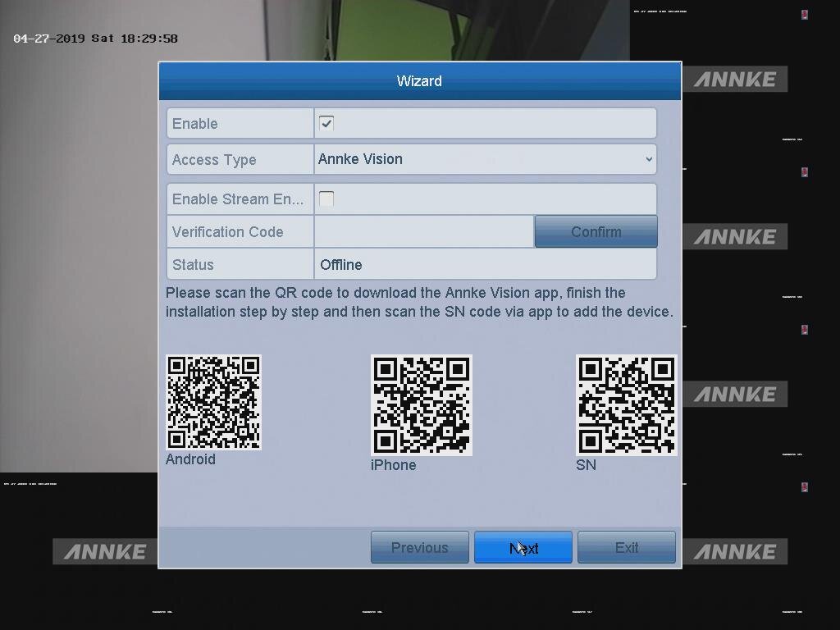Click the Access Type label
Viewport: 840px width, 630px height.
[x=214, y=160]
